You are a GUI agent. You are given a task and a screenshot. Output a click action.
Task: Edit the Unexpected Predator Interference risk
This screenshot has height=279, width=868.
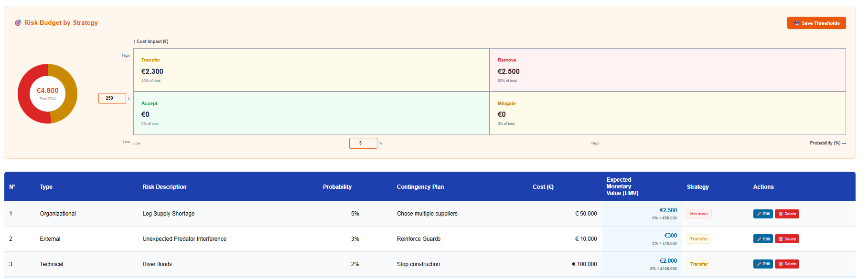[762, 239]
